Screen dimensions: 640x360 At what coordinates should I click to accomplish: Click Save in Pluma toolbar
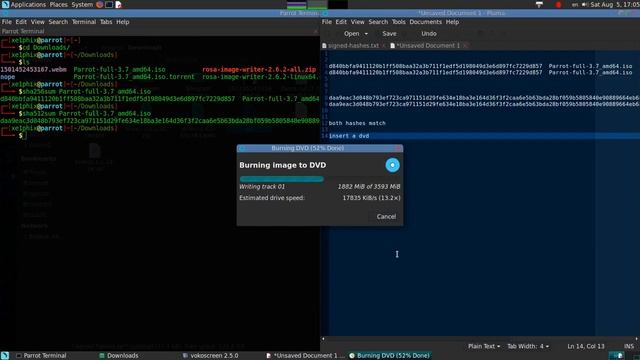389,34
